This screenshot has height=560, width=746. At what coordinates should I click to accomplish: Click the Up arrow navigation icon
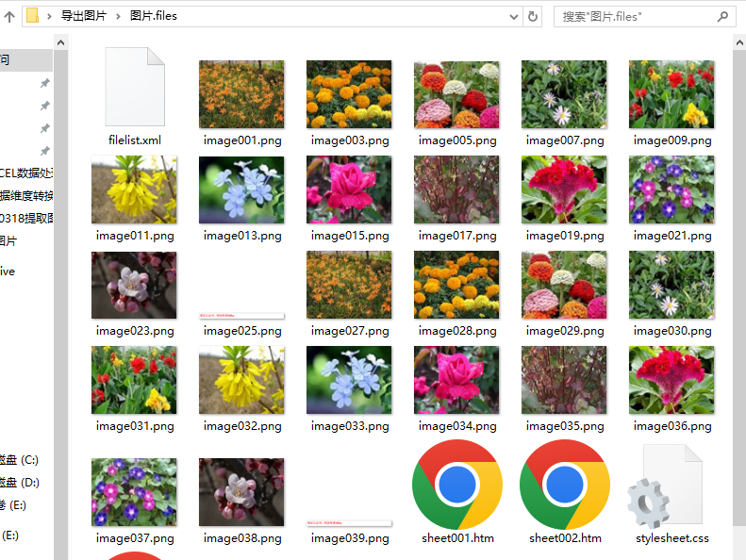tap(9, 17)
